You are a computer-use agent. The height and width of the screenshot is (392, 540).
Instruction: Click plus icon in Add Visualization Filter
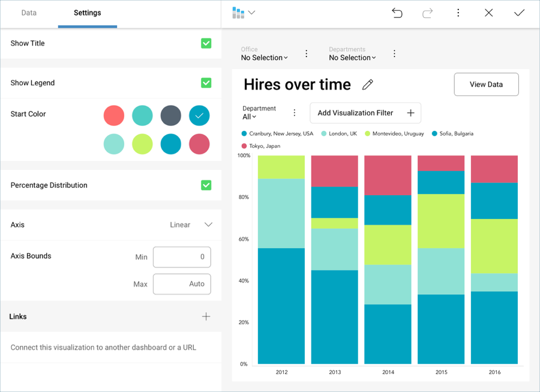410,113
